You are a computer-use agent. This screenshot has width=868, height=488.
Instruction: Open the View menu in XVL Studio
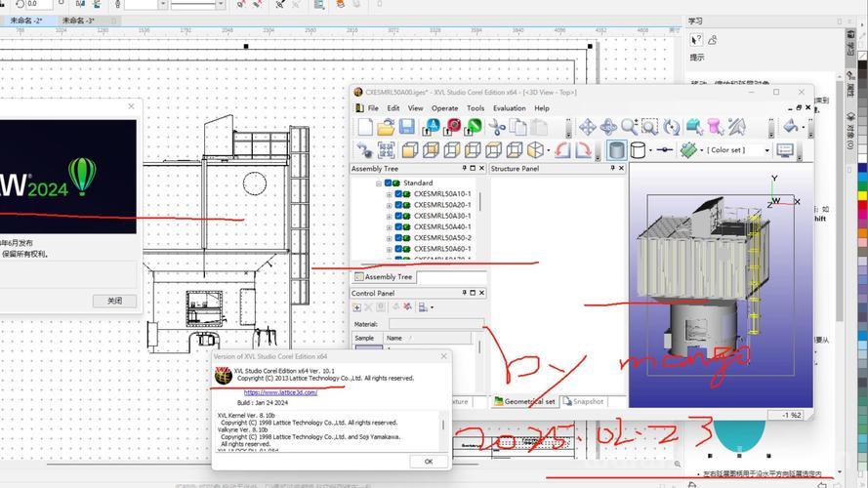(415, 108)
